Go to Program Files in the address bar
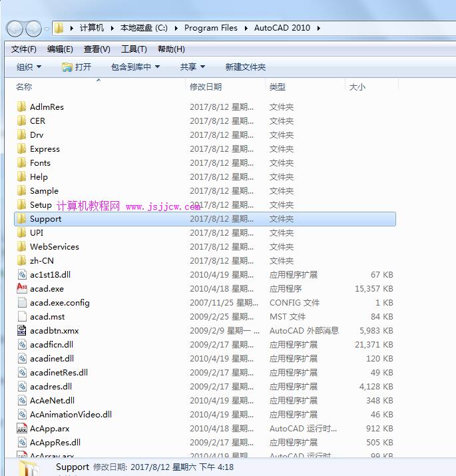Viewport: 456px width, 476px height. pyautogui.click(x=211, y=28)
